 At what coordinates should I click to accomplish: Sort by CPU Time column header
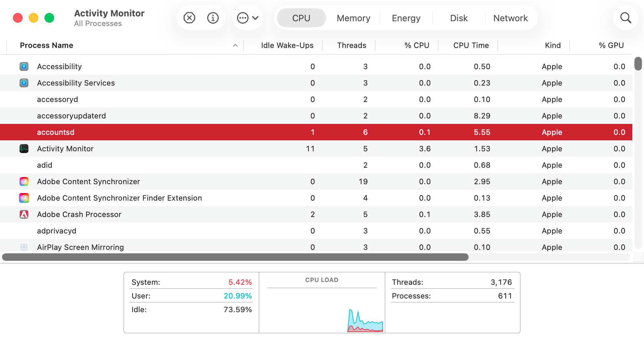471,45
